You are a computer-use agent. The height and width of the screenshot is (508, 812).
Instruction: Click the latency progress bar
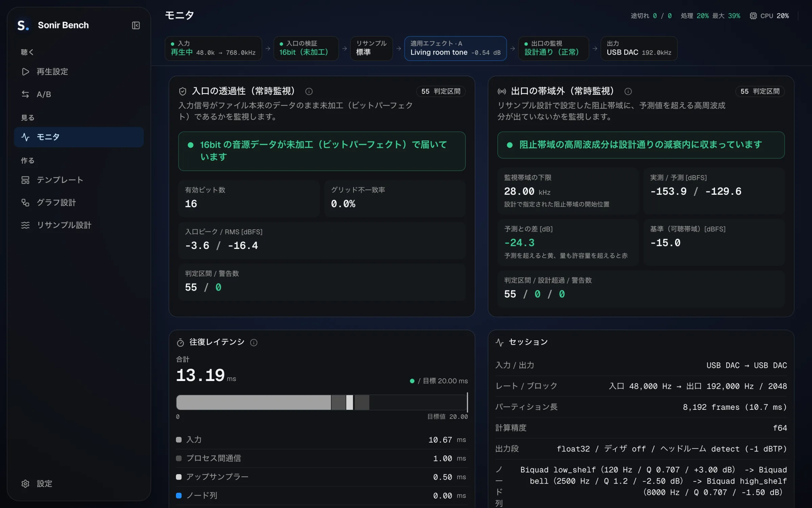coord(322,402)
